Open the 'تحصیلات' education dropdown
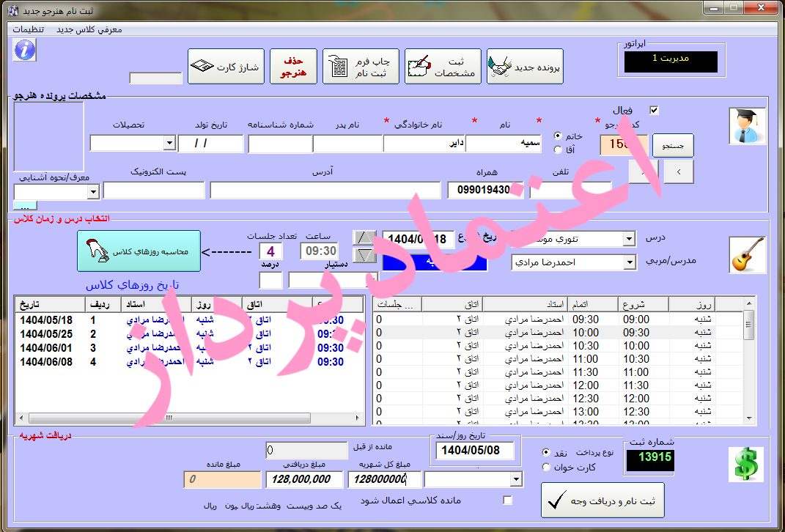The image size is (785, 532). point(169,144)
